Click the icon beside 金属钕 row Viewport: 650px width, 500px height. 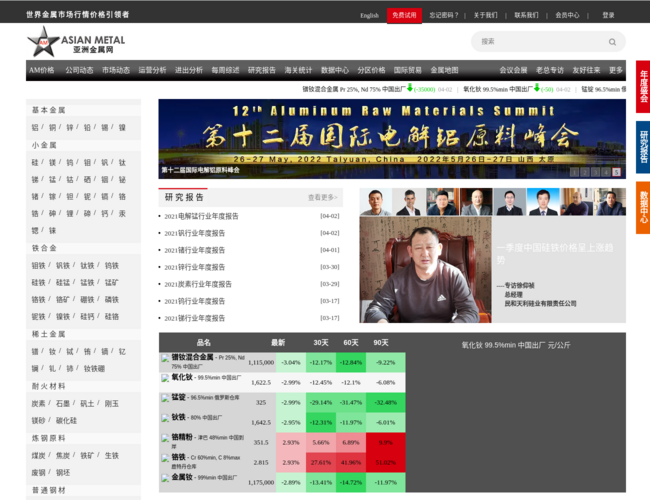(x=165, y=477)
